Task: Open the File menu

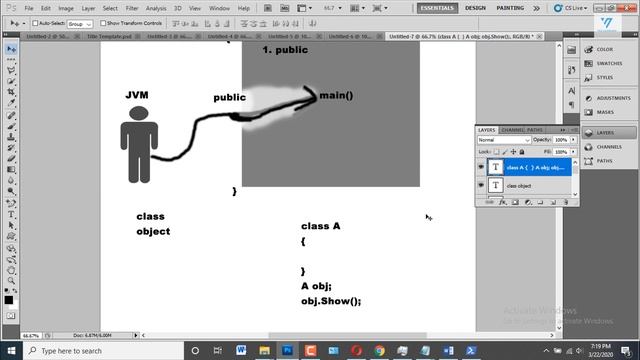Action: pyautogui.click(x=29, y=8)
